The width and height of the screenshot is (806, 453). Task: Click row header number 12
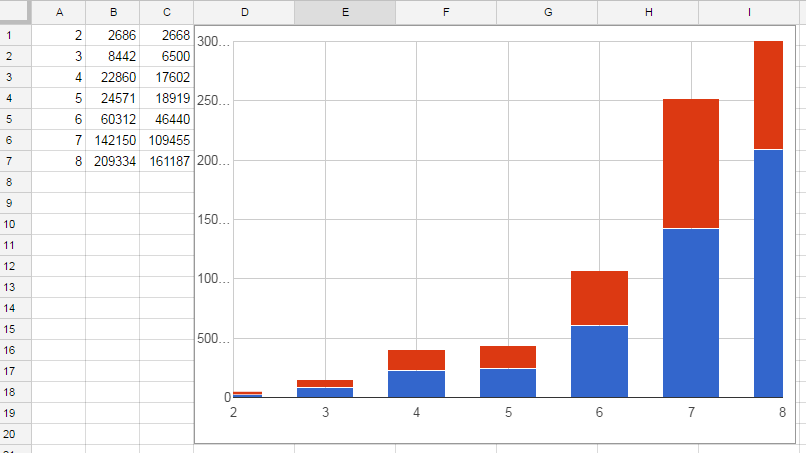coord(15,266)
